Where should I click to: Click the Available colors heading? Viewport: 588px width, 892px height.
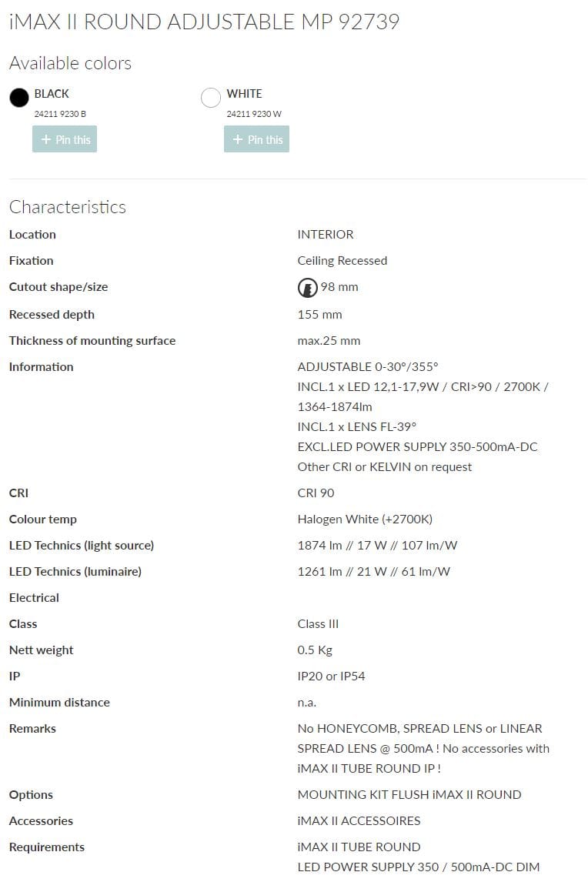pos(70,63)
